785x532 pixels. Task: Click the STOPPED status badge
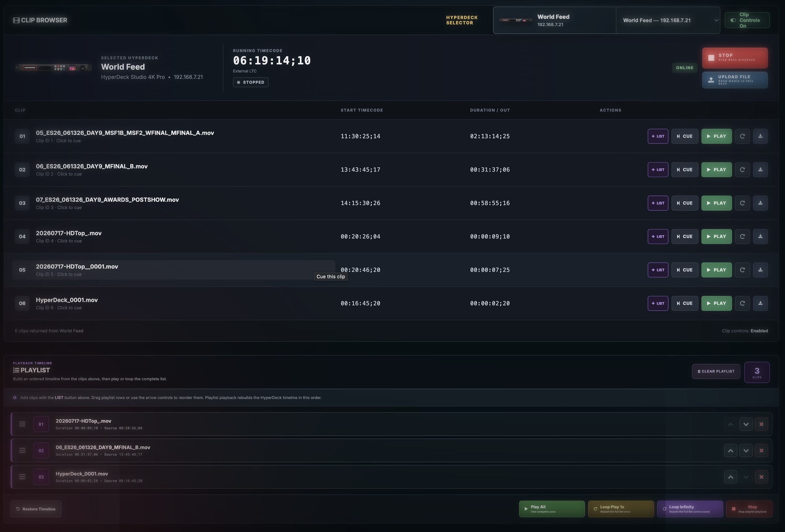pyautogui.click(x=251, y=83)
